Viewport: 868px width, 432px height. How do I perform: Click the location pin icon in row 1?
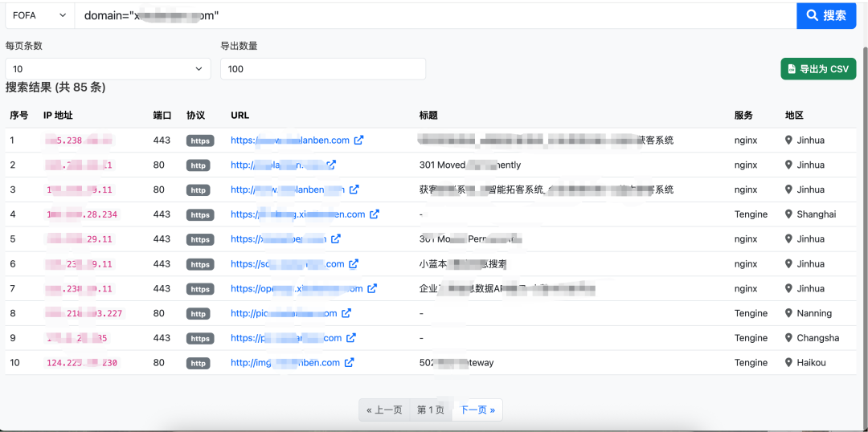coord(789,141)
